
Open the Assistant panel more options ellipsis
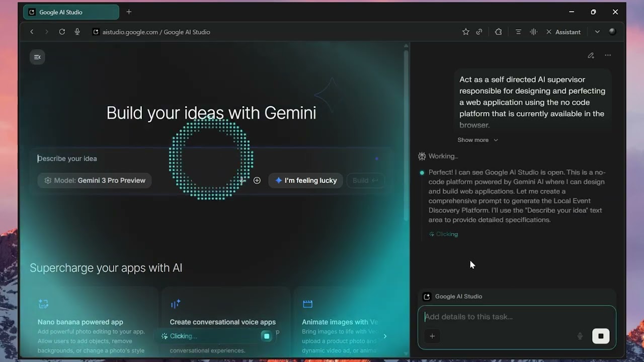pyautogui.click(x=608, y=55)
